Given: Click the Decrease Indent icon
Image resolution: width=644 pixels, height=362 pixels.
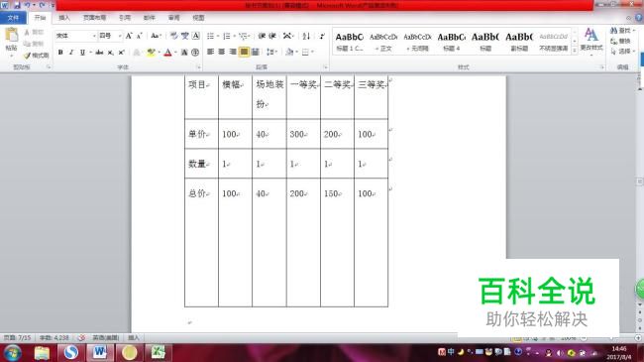Looking at the screenshot, I should click(x=262, y=36).
